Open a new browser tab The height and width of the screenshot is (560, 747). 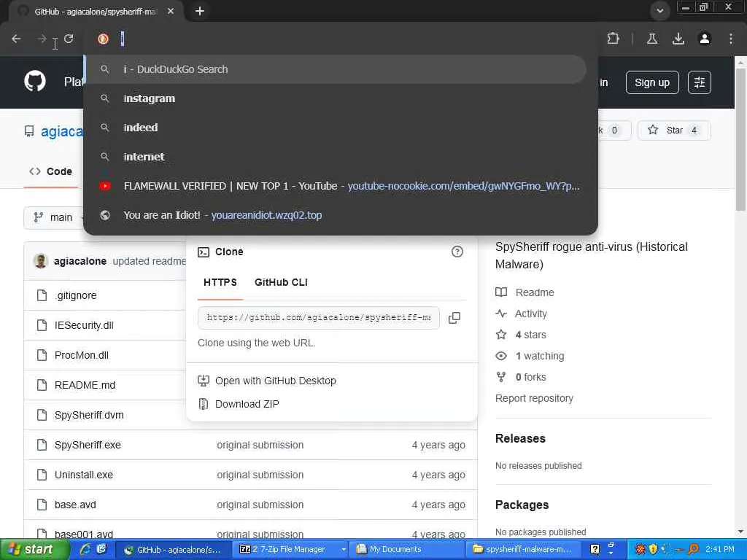[200, 11]
